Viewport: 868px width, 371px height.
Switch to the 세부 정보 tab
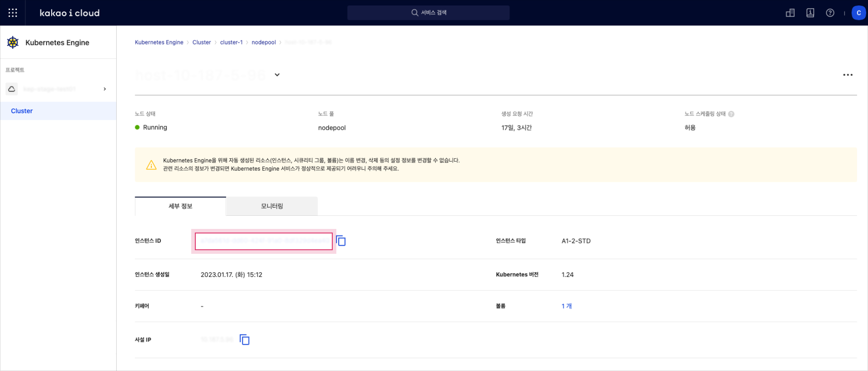tap(180, 206)
